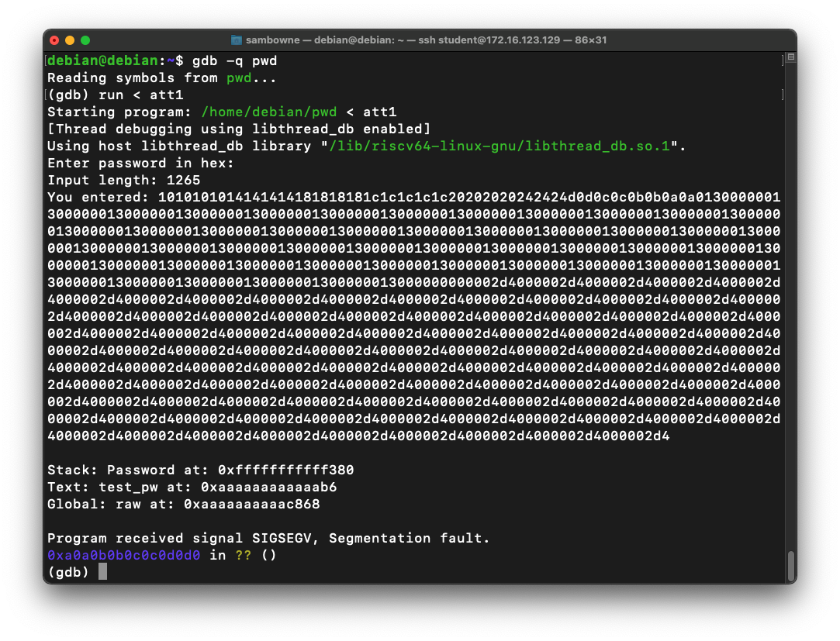This screenshot has height=641, width=840.
Task: Click the red close window button
Action: coord(54,40)
